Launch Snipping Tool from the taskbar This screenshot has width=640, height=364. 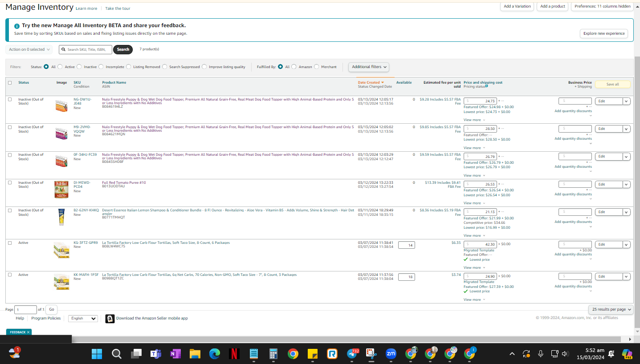coord(371,354)
